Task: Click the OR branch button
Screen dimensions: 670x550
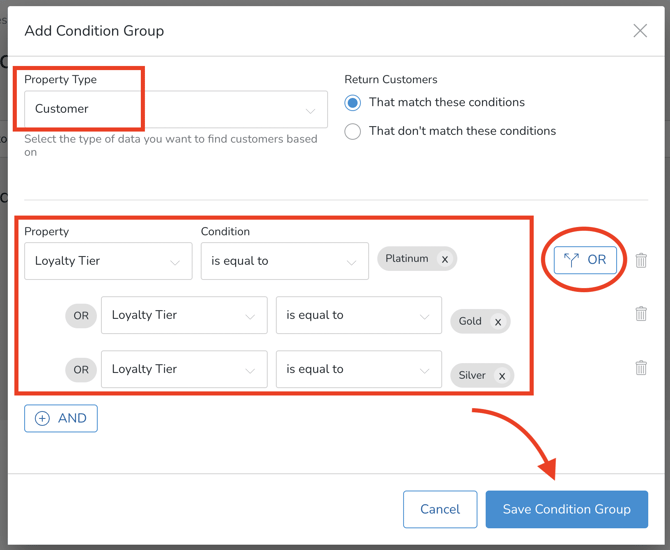Action: tap(585, 260)
